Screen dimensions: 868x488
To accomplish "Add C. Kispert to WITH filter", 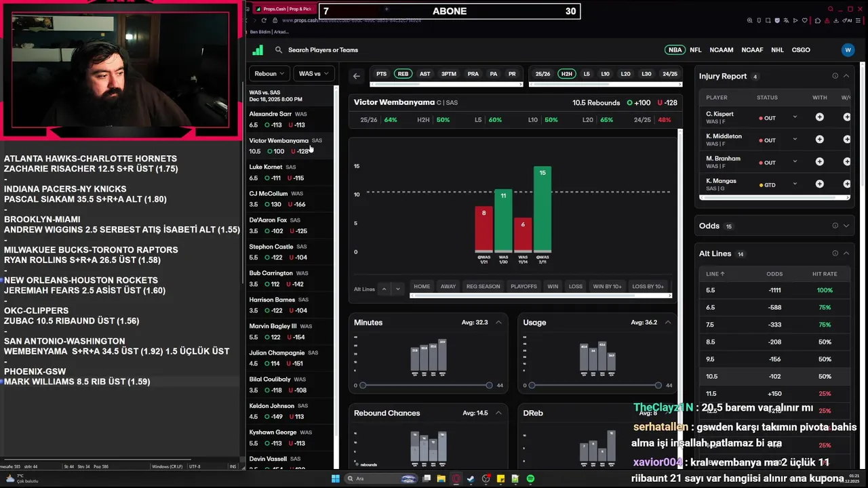I will 820,117.
